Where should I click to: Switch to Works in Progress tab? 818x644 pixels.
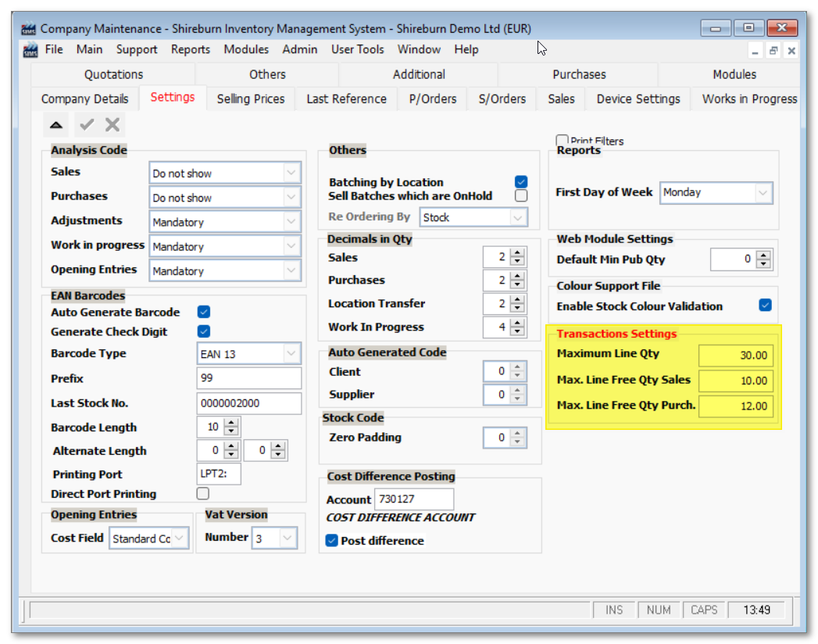click(747, 98)
